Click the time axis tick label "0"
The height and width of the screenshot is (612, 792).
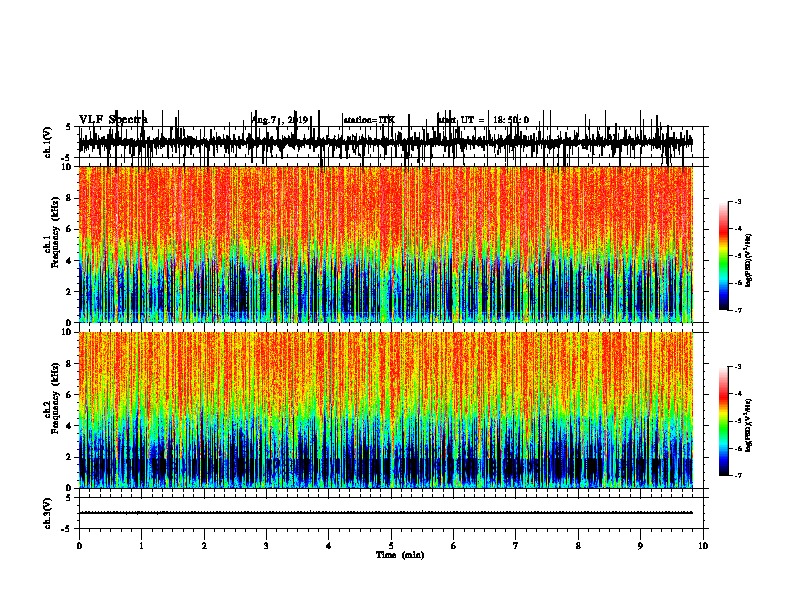tap(79, 546)
